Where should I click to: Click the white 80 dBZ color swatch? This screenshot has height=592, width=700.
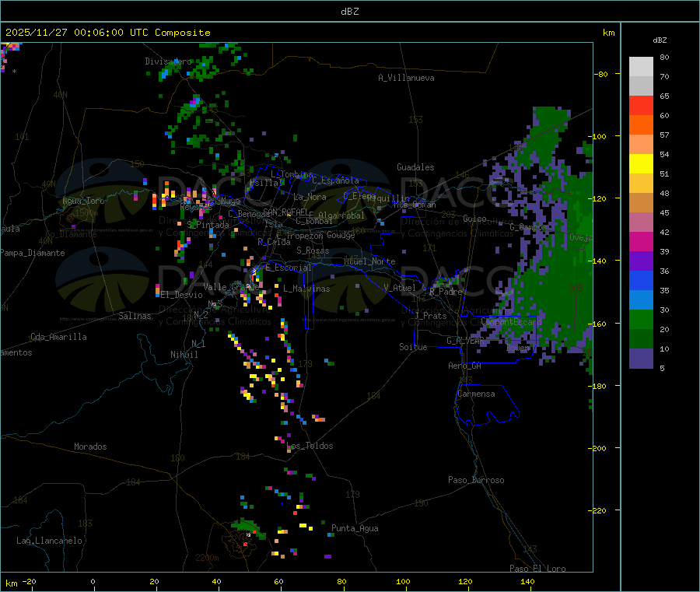pyautogui.click(x=641, y=67)
